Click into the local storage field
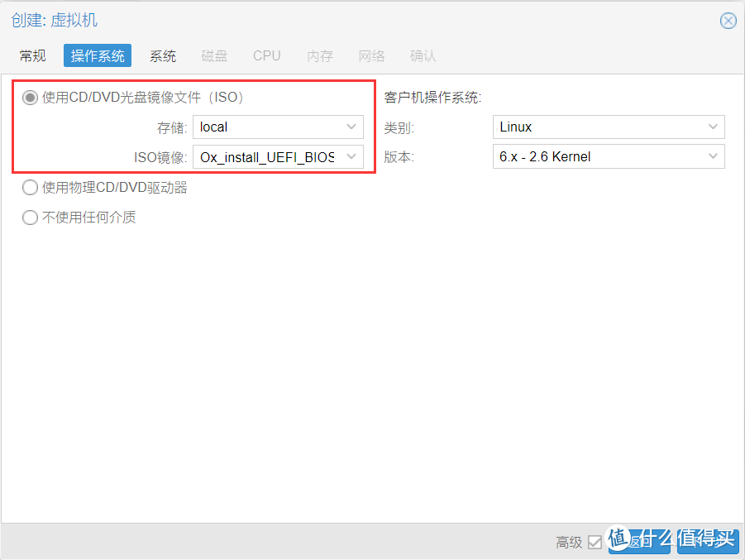The height and width of the screenshot is (560, 745). [x=265, y=127]
